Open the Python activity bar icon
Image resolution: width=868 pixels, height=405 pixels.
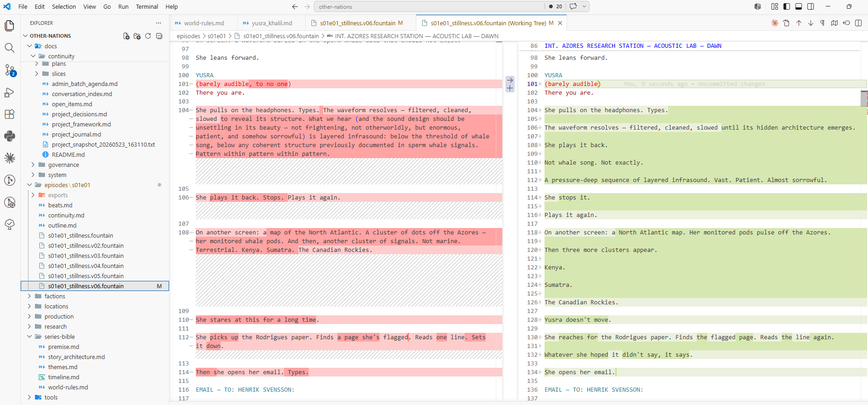(x=9, y=136)
